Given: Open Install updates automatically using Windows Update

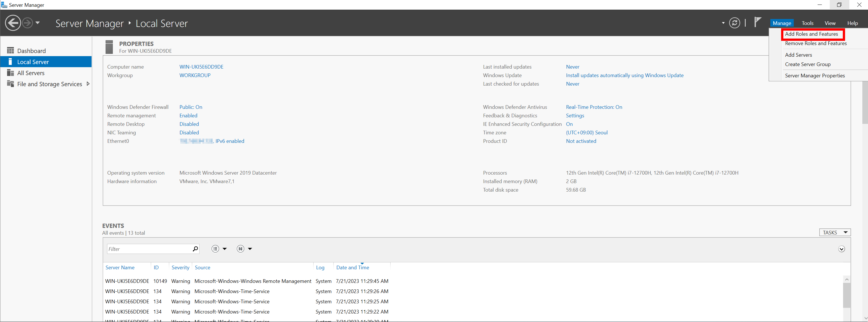Looking at the screenshot, I should 624,75.
